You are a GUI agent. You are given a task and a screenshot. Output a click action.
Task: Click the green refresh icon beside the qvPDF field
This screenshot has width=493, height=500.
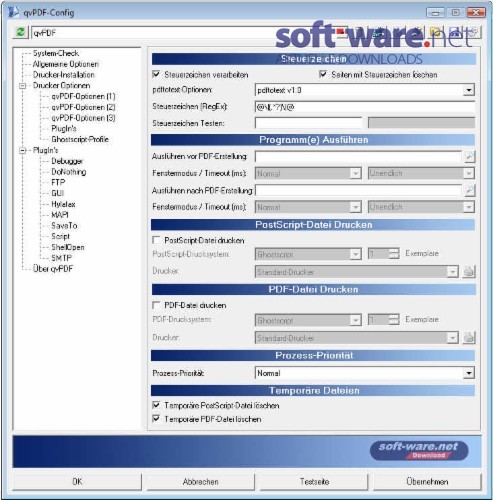tap(20, 32)
